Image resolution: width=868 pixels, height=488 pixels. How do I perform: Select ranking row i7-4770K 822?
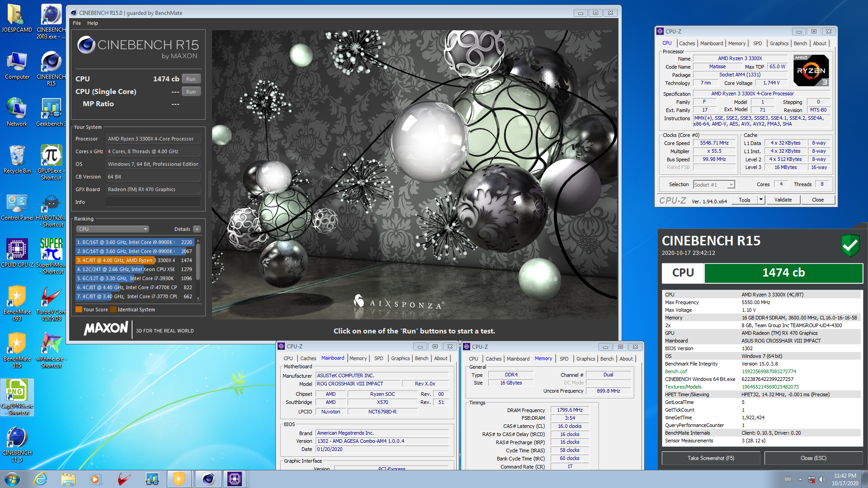click(x=134, y=287)
